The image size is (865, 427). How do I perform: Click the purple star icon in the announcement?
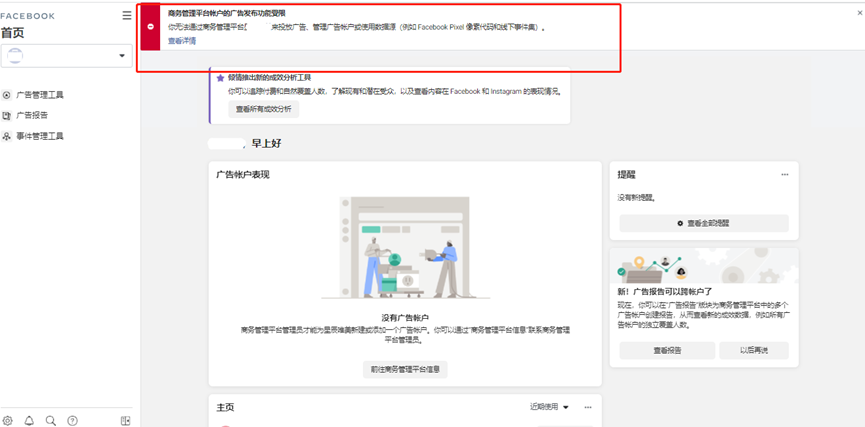click(x=221, y=78)
